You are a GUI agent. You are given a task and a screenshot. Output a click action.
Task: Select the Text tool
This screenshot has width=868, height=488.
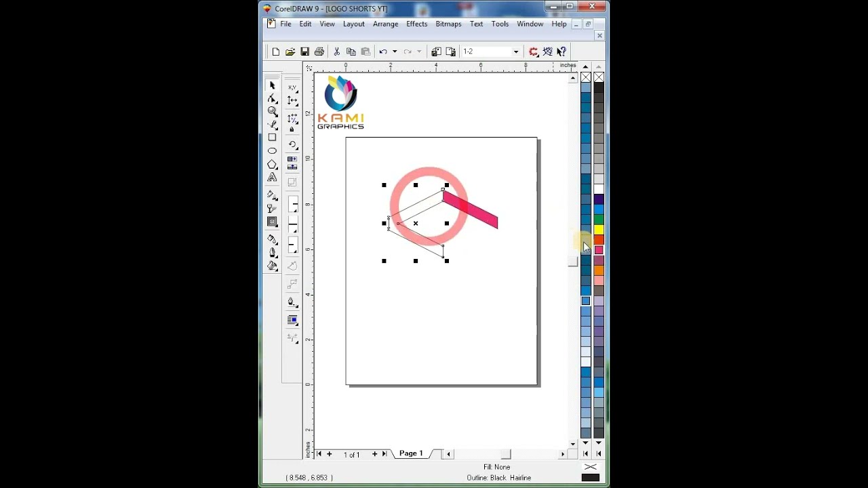pos(272,178)
